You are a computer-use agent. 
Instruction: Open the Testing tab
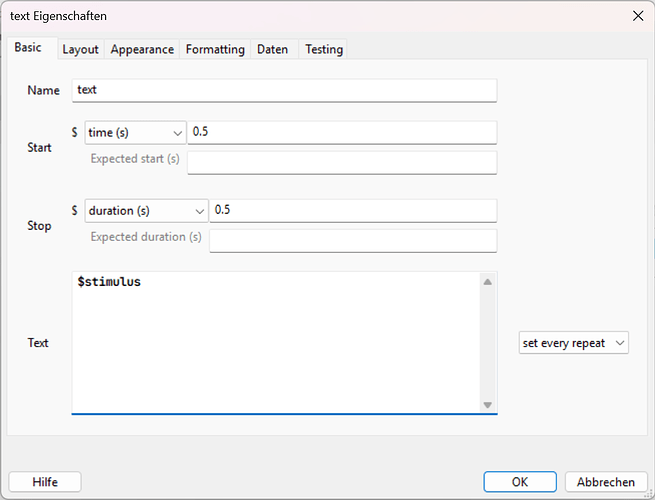(x=324, y=49)
